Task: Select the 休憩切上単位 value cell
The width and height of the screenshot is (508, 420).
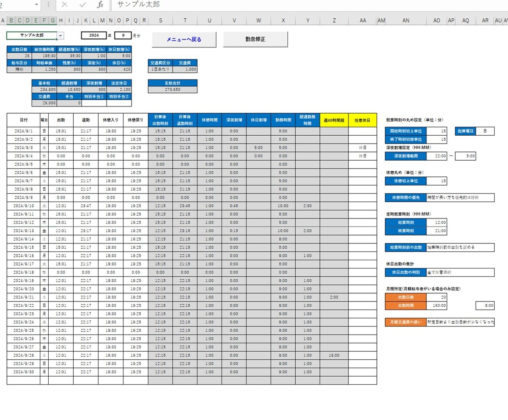Action: pyautogui.click(x=437, y=181)
